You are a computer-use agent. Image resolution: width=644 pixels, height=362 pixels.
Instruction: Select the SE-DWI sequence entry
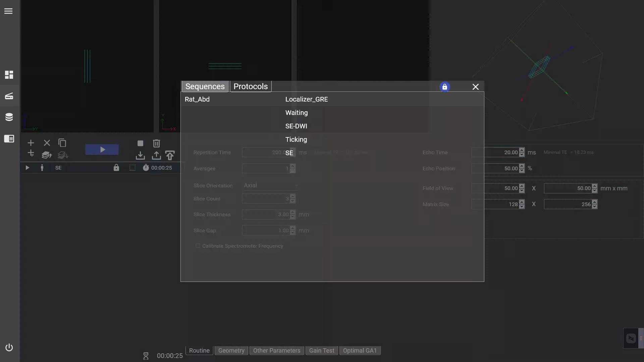[296, 126]
